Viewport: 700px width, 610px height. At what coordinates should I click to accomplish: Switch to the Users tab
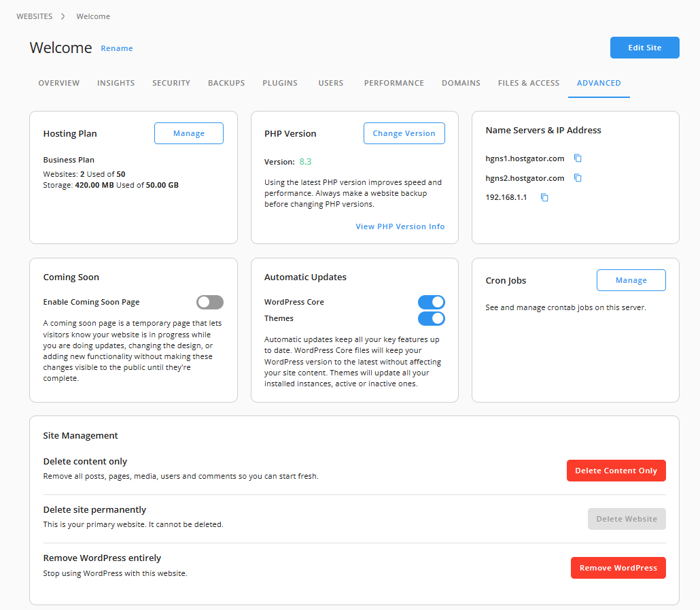click(x=331, y=83)
